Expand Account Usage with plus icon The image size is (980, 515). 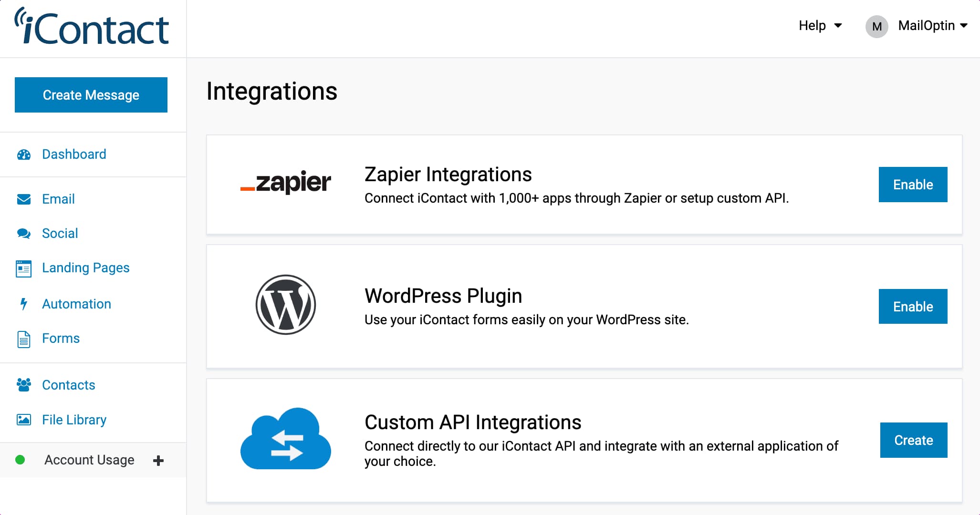[x=158, y=460]
